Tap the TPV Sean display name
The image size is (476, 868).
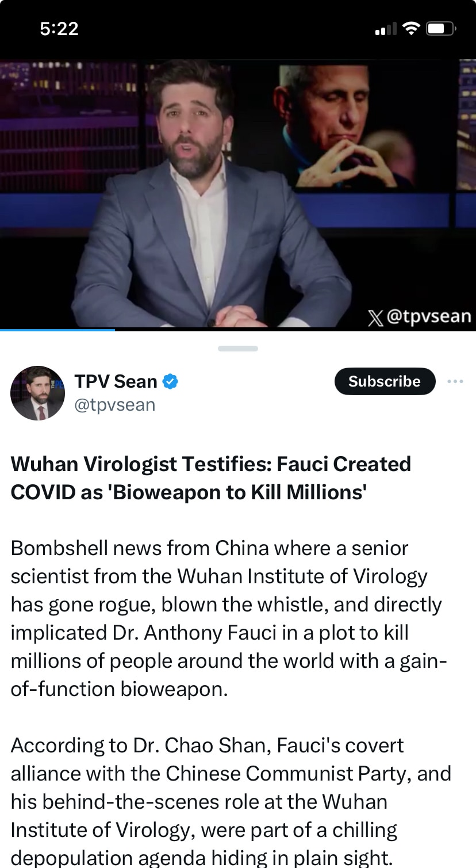pyautogui.click(x=116, y=381)
